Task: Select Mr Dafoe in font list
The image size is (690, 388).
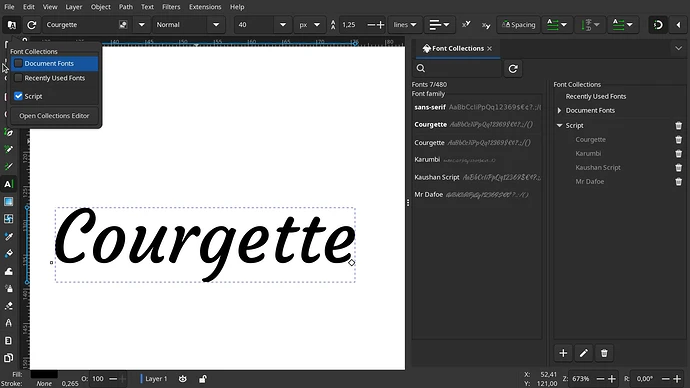Action: [x=477, y=194]
